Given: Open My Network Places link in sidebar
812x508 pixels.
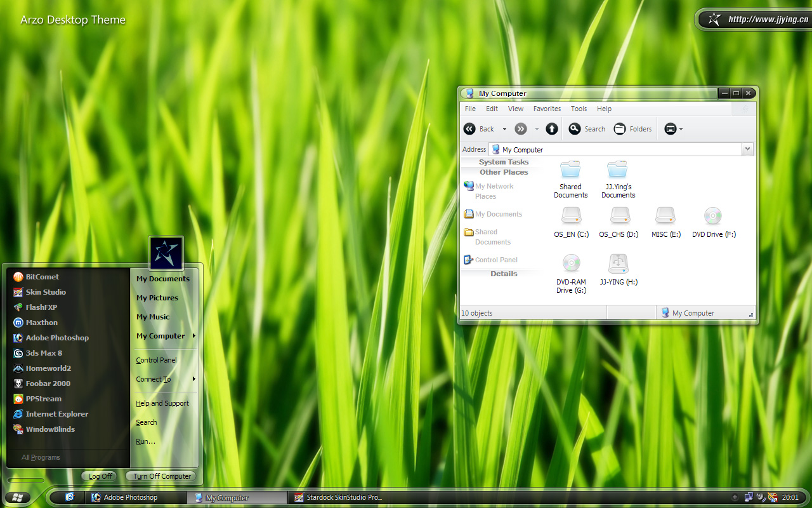Looking at the screenshot, I should point(488,191).
